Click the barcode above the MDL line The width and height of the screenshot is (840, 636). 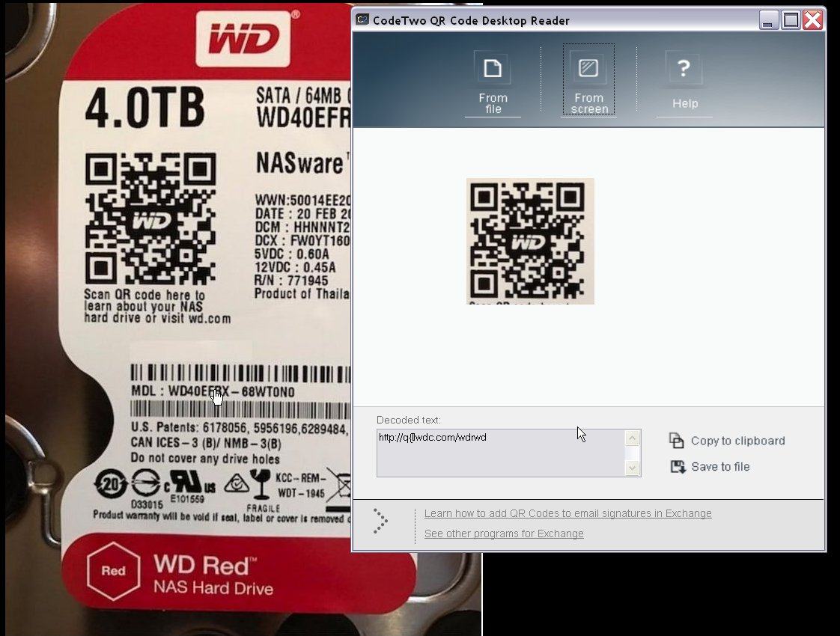tap(241, 373)
